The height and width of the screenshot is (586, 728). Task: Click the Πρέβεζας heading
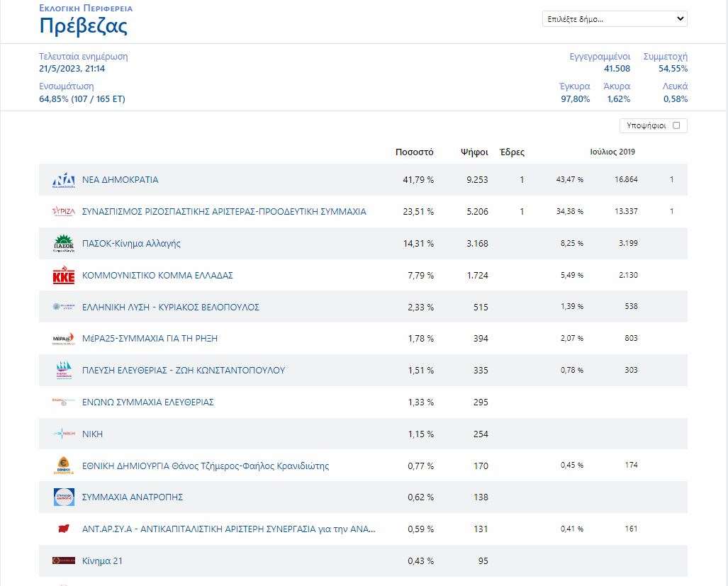tap(84, 26)
